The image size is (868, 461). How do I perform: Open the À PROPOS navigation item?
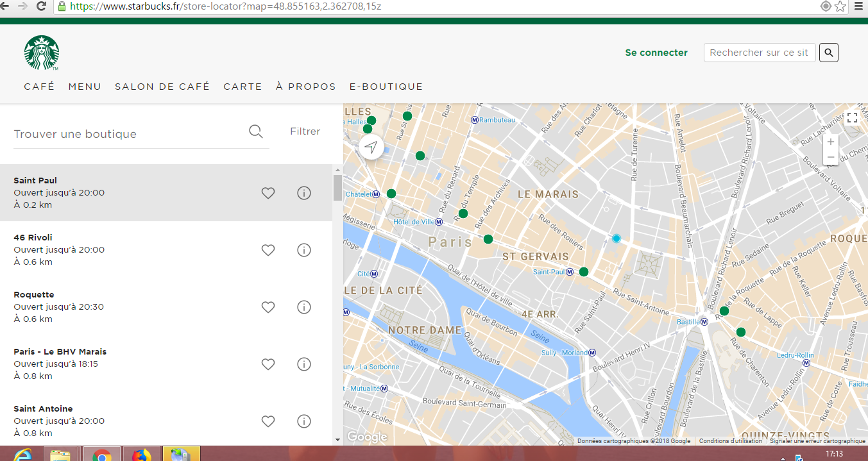tap(306, 87)
